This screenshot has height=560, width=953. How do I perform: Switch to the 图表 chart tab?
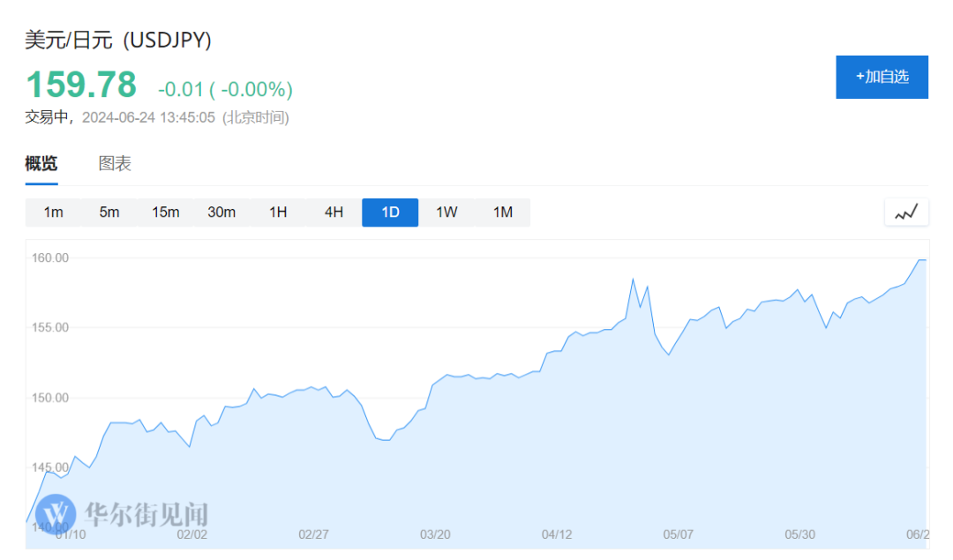(115, 164)
